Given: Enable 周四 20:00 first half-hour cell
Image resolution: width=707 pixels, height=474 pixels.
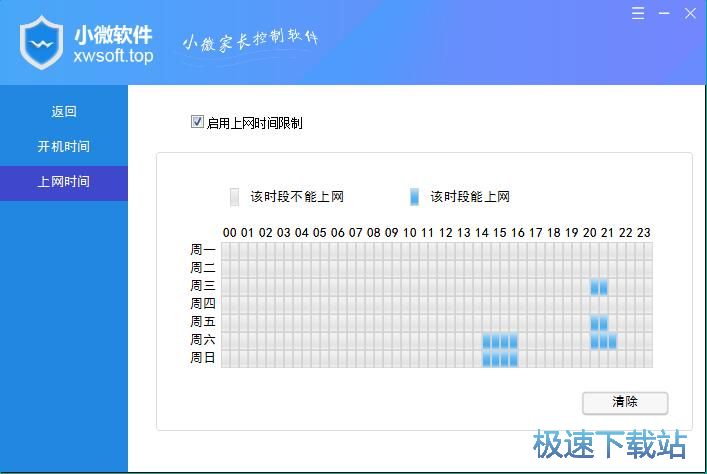Looking at the screenshot, I should 594,305.
